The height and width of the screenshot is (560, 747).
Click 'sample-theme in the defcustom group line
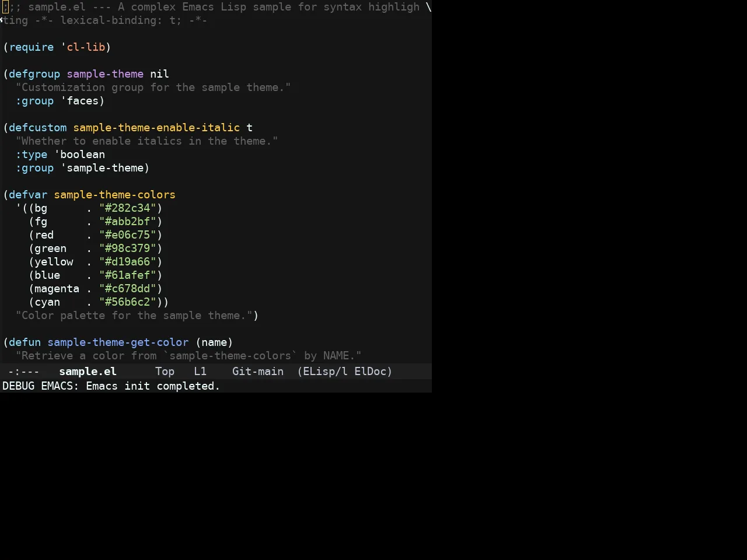(102, 168)
